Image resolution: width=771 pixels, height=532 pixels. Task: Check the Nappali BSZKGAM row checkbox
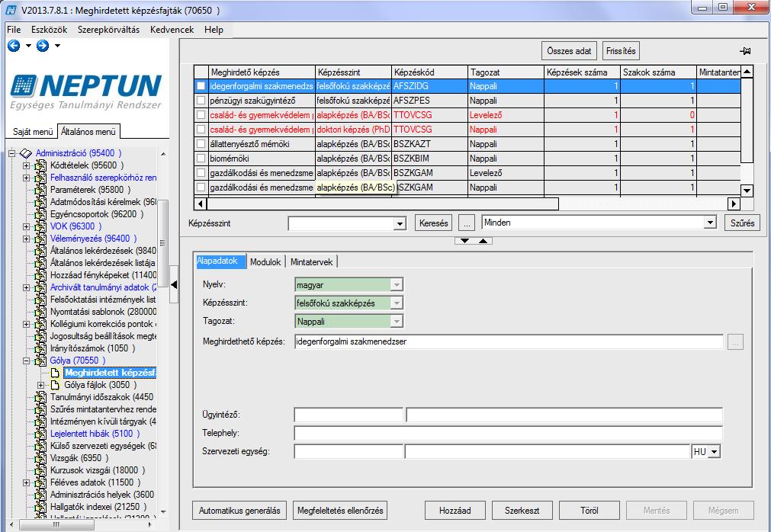[x=201, y=187]
